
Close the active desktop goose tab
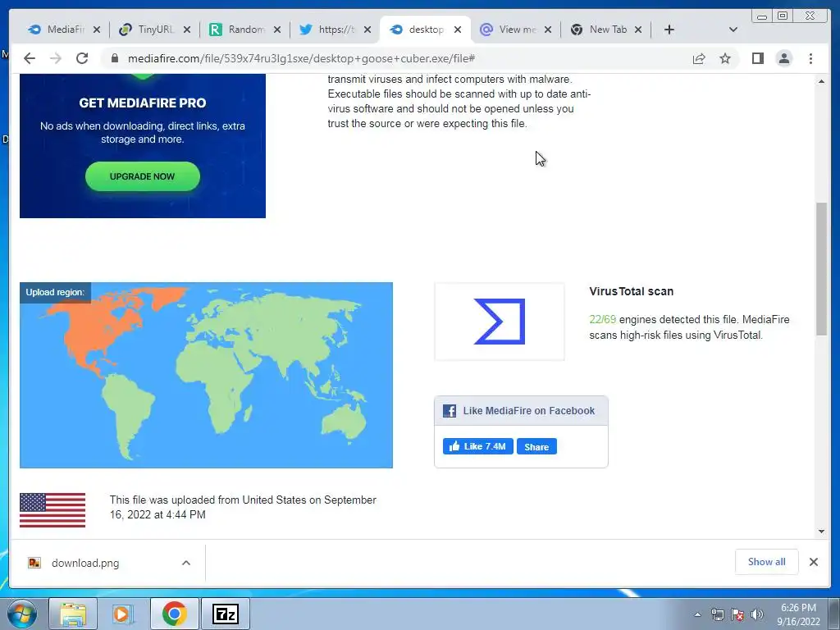point(458,30)
